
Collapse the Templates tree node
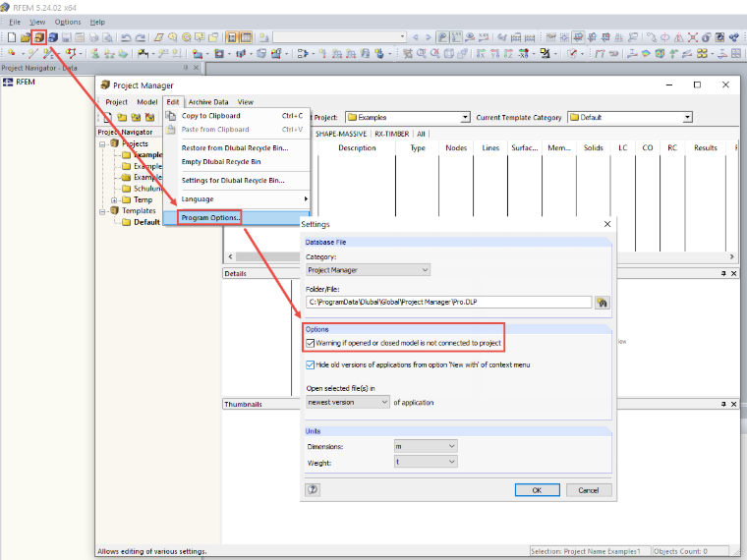102,211
